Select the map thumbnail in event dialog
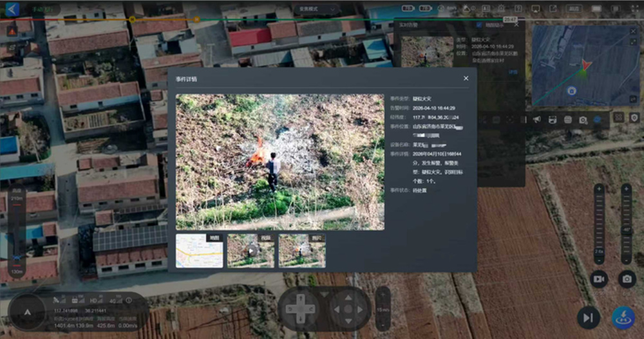 (x=199, y=251)
